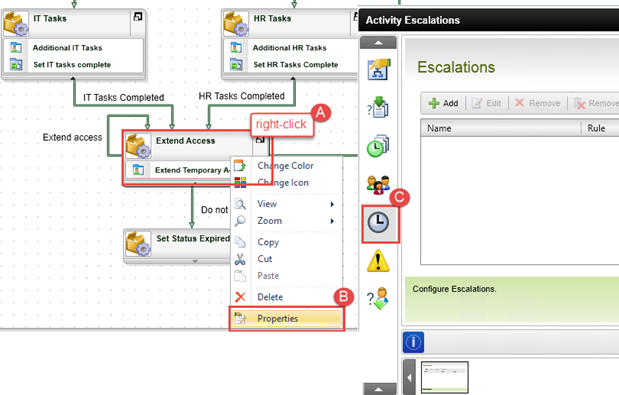The width and height of the screenshot is (619, 395).
Task: Click the Set IT tasks complete icon
Action: 16,64
